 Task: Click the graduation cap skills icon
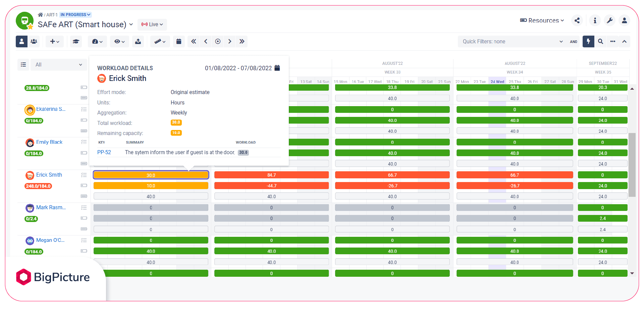click(76, 41)
